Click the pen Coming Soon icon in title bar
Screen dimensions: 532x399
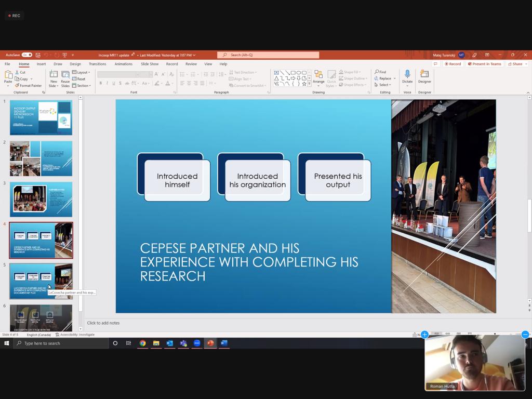(474, 55)
